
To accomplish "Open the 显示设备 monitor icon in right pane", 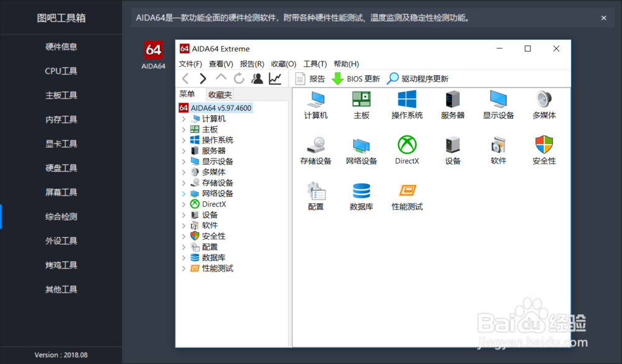I will [x=498, y=105].
